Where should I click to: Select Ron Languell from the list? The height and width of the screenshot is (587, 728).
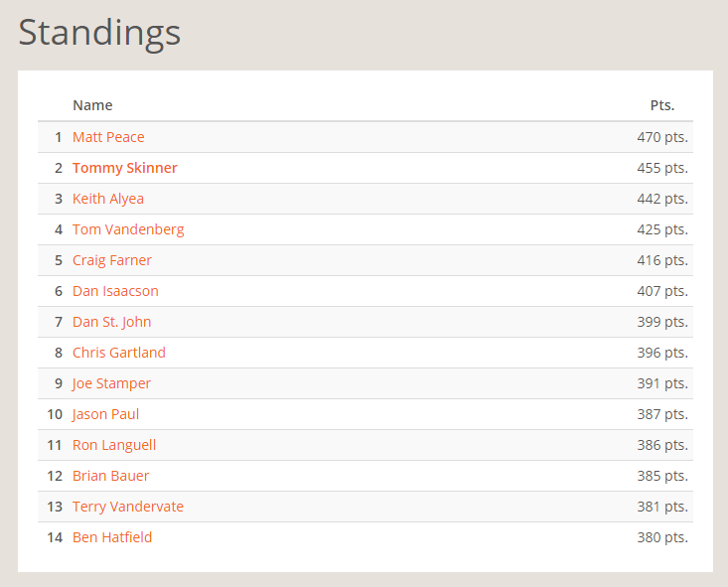click(x=114, y=445)
